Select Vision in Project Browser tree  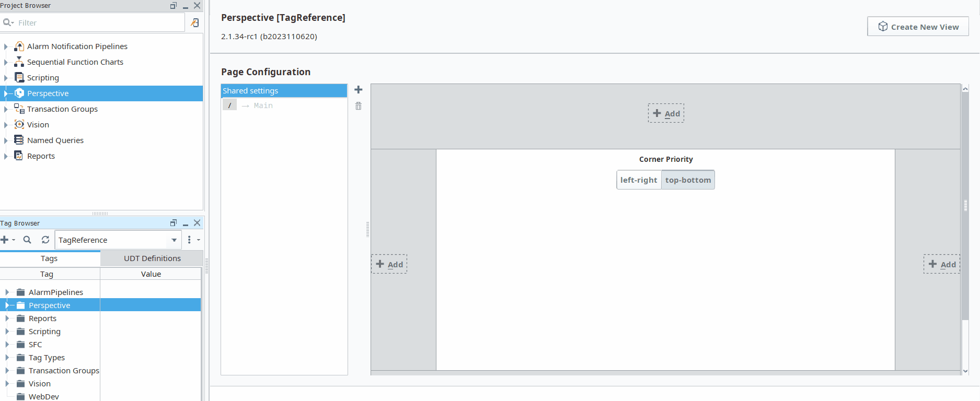tap(38, 125)
